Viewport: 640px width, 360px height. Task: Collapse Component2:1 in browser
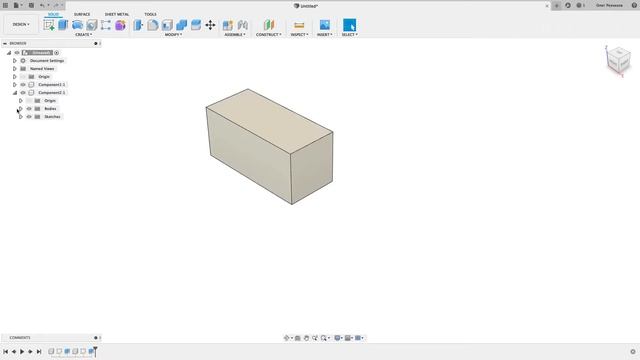click(x=15, y=93)
